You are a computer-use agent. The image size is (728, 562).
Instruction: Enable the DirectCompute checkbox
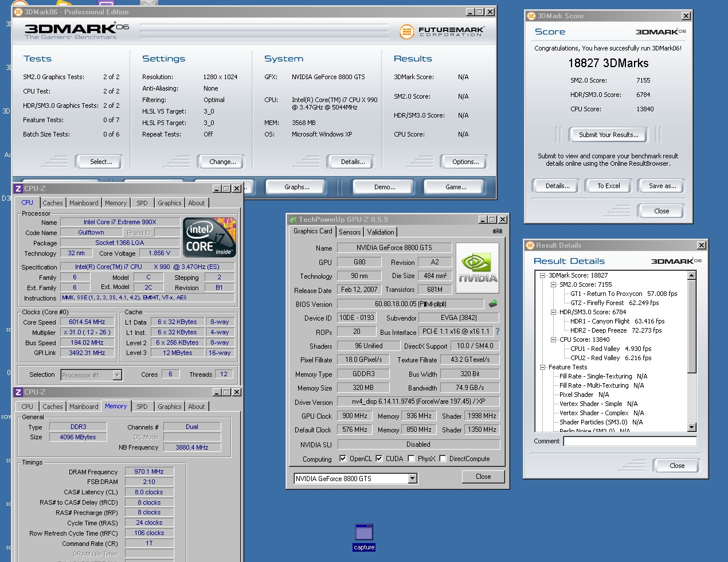point(443,459)
